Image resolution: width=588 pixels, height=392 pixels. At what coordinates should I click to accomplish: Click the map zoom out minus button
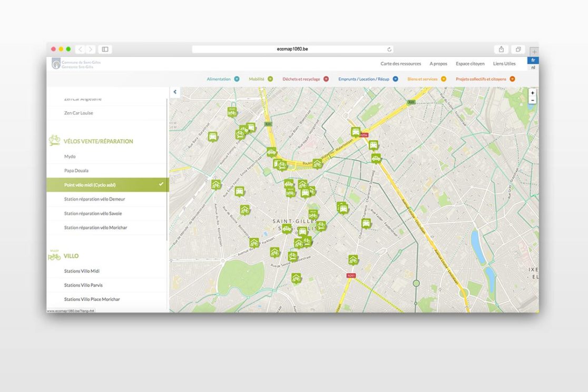(532, 100)
